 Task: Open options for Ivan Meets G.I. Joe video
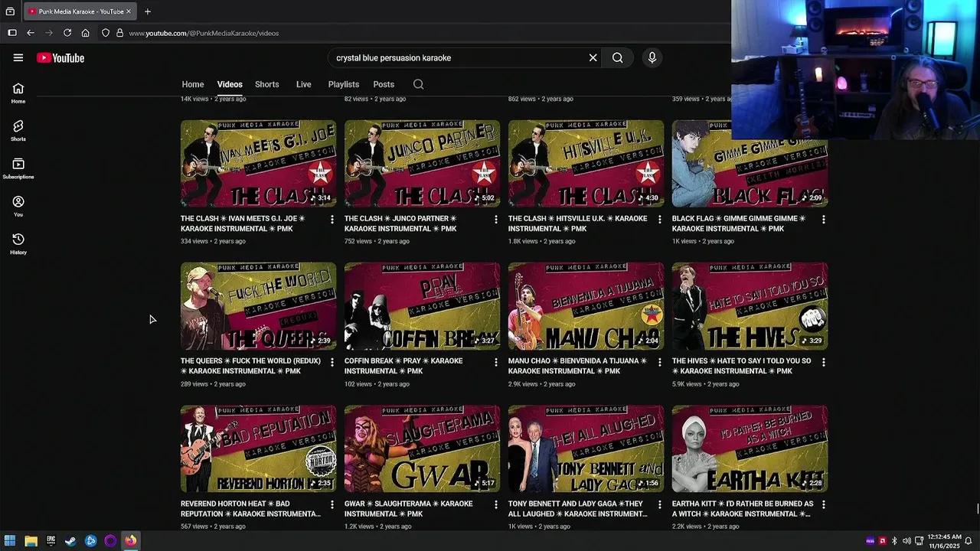pos(332,220)
